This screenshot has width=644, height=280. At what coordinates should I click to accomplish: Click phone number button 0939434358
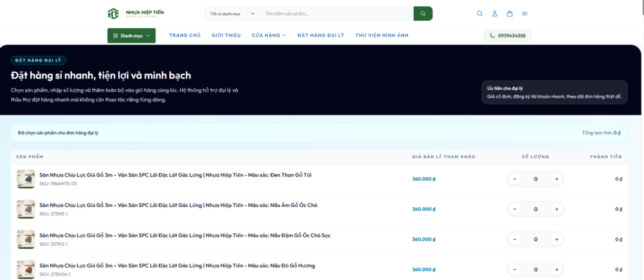(x=508, y=36)
